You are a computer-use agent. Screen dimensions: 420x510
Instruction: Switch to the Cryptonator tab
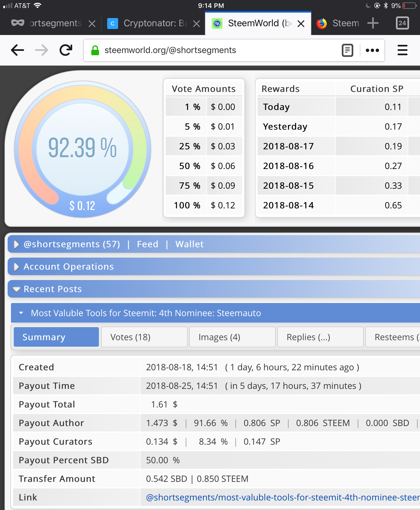[153, 24]
